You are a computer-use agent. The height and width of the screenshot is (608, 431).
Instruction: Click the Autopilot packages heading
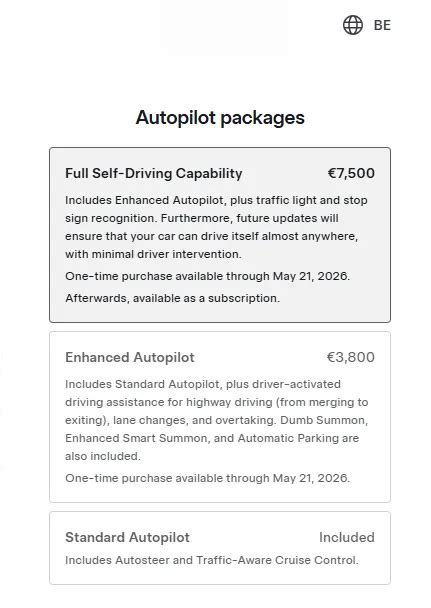coord(220,117)
